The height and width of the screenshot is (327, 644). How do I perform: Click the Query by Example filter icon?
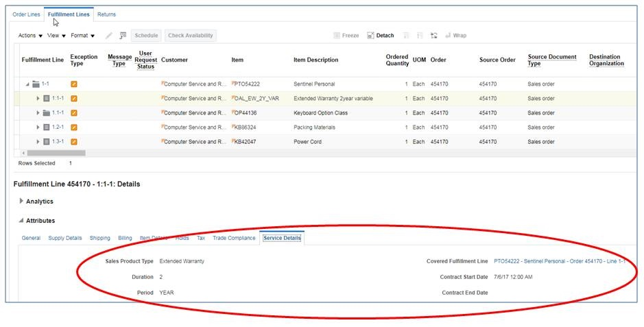(123, 36)
